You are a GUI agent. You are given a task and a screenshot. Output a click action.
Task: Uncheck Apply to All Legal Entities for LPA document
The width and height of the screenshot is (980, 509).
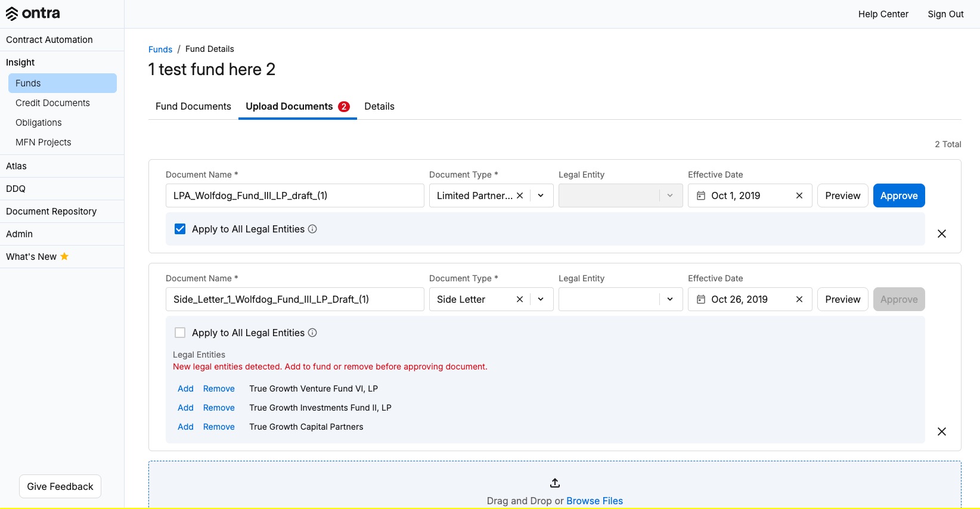click(180, 229)
